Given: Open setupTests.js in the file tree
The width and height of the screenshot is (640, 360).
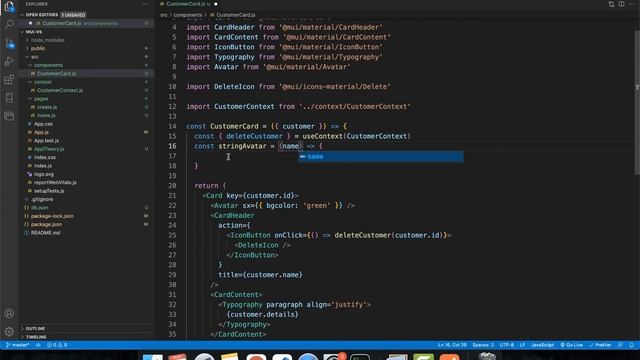Looking at the screenshot, I should (x=49, y=191).
